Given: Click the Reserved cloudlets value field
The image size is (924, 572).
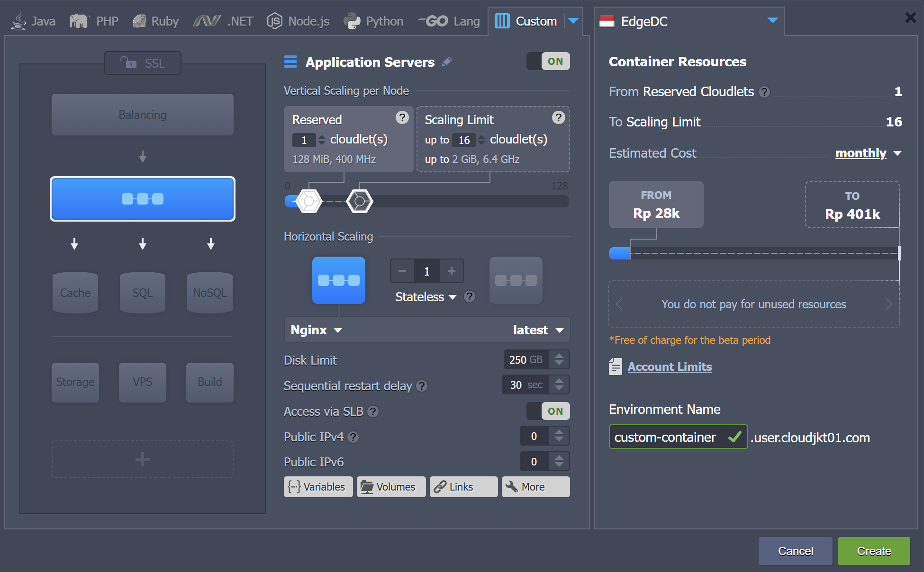Looking at the screenshot, I should (x=304, y=140).
